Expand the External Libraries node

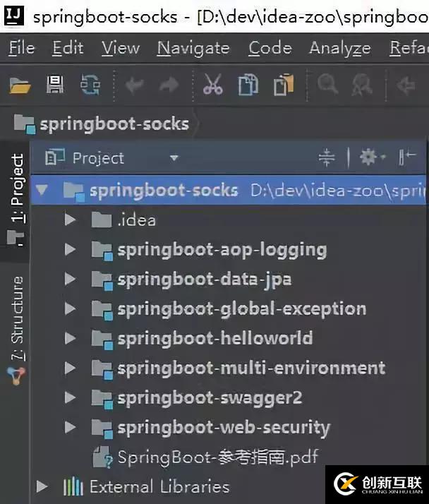tap(42, 486)
